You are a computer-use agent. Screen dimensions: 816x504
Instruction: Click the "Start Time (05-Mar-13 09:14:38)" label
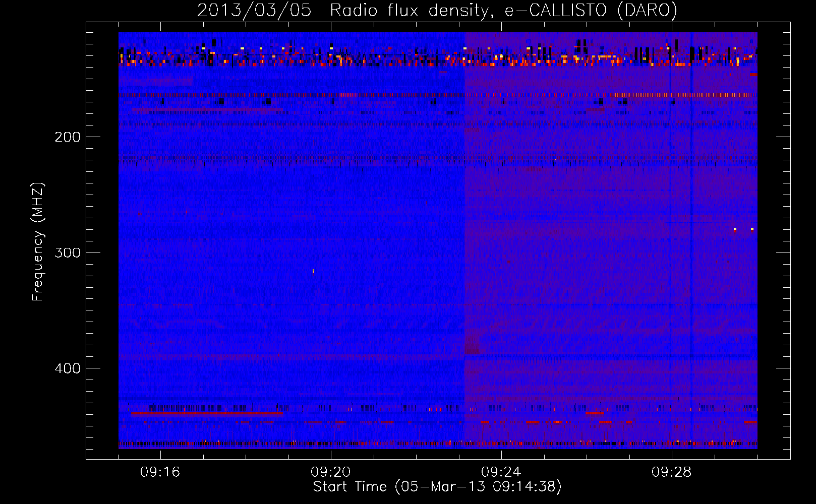click(437, 487)
